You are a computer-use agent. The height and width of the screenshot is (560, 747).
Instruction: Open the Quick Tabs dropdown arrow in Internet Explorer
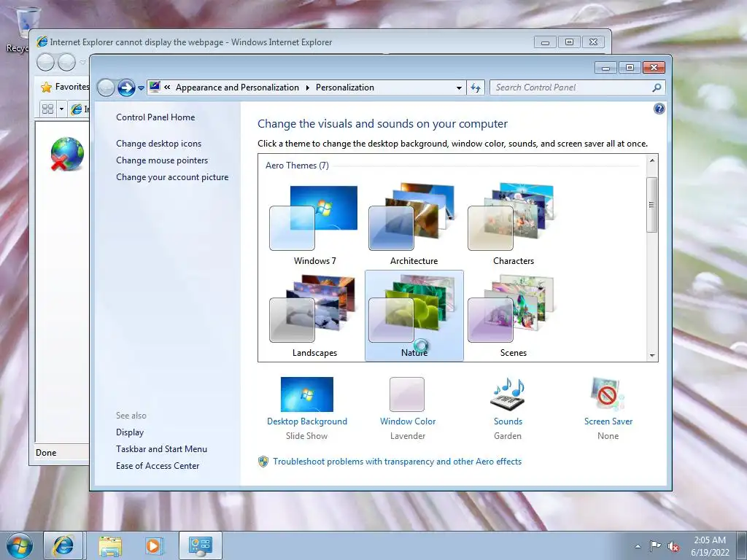tap(61, 109)
